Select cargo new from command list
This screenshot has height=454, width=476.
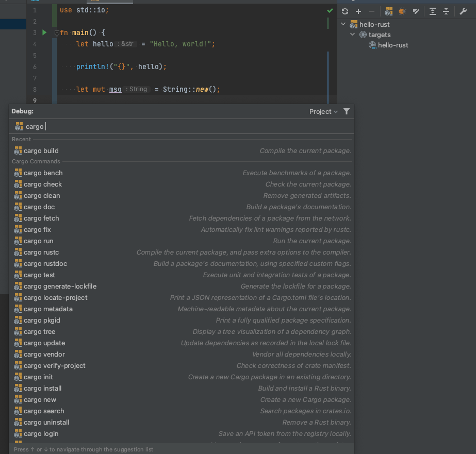(x=182, y=400)
